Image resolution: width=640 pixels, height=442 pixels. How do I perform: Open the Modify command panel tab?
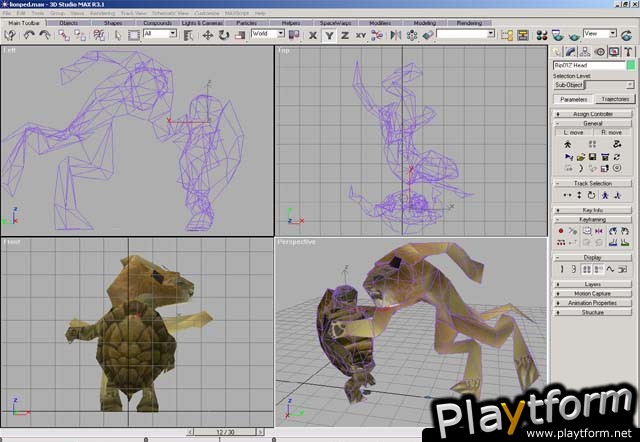(x=571, y=52)
